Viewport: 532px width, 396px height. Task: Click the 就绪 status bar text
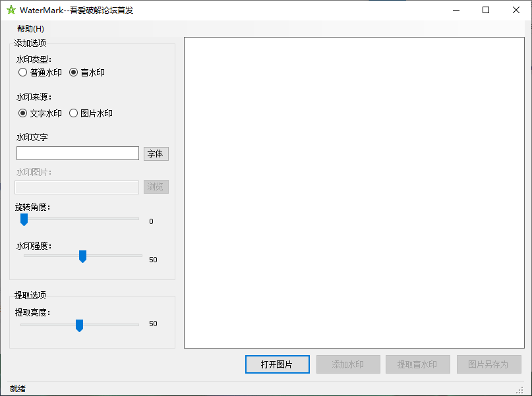(19, 388)
